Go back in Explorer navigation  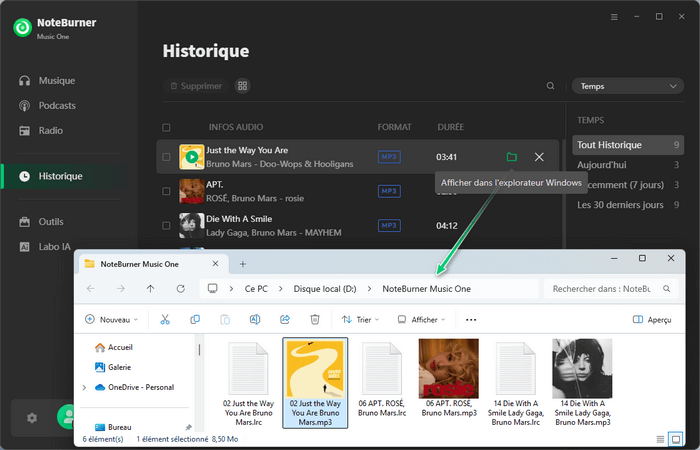coord(91,289)
